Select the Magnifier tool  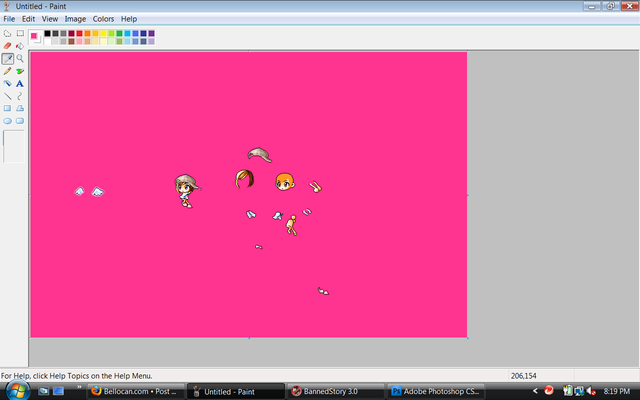20,59
